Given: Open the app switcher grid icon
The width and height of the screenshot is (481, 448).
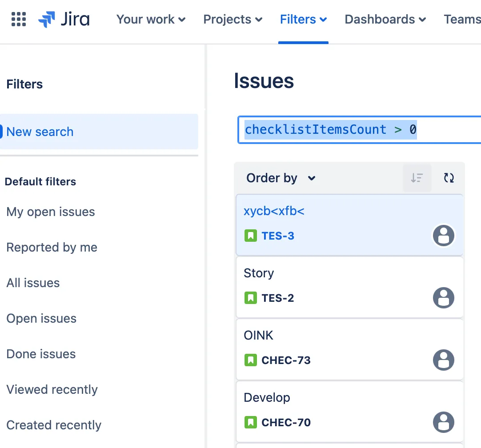Looking at the screenshot, I should pyautogui.click(x=18, y=19).
